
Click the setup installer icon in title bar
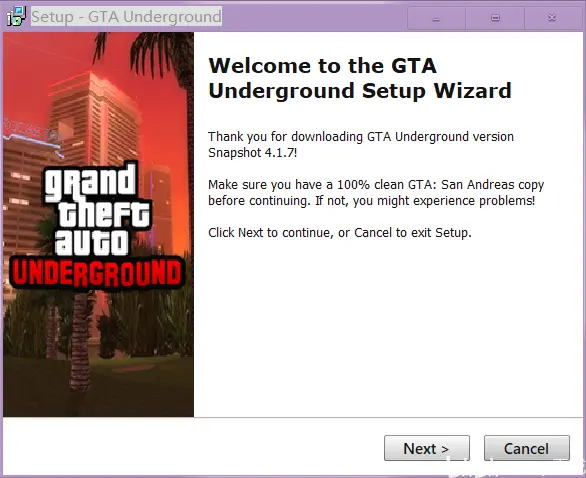point(16,16)
